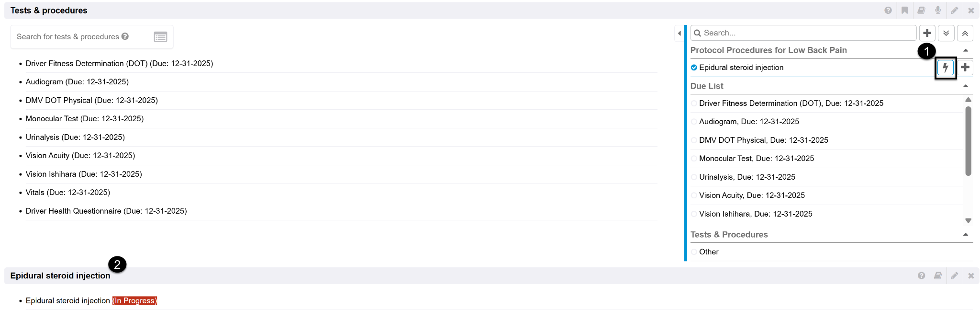Select the Other option under Tests & Procedures
Screen dimensions: 980x310
[x=694, y=252]
